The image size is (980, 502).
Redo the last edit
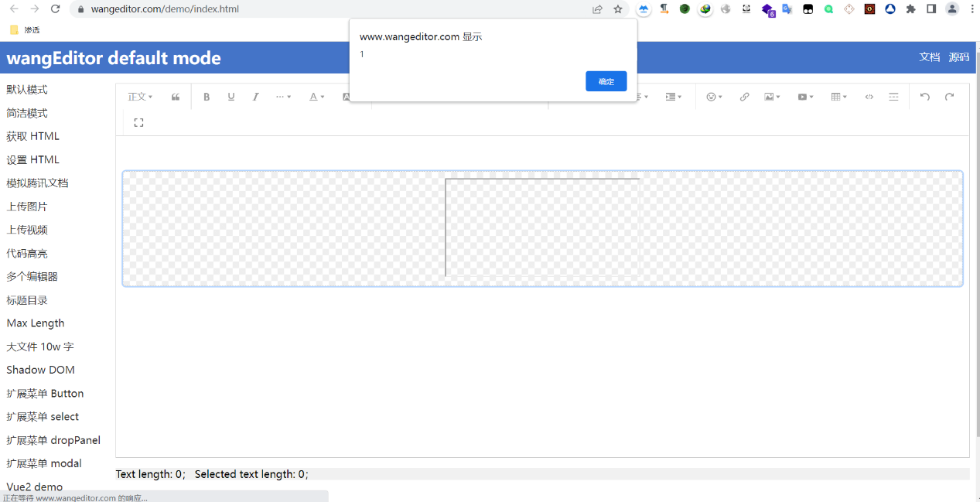950,97
